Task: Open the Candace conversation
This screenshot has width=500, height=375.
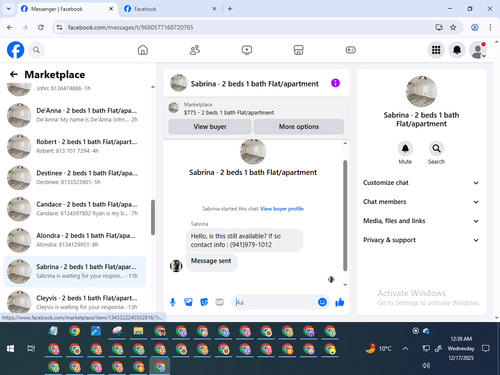Action: click(75, 209)
